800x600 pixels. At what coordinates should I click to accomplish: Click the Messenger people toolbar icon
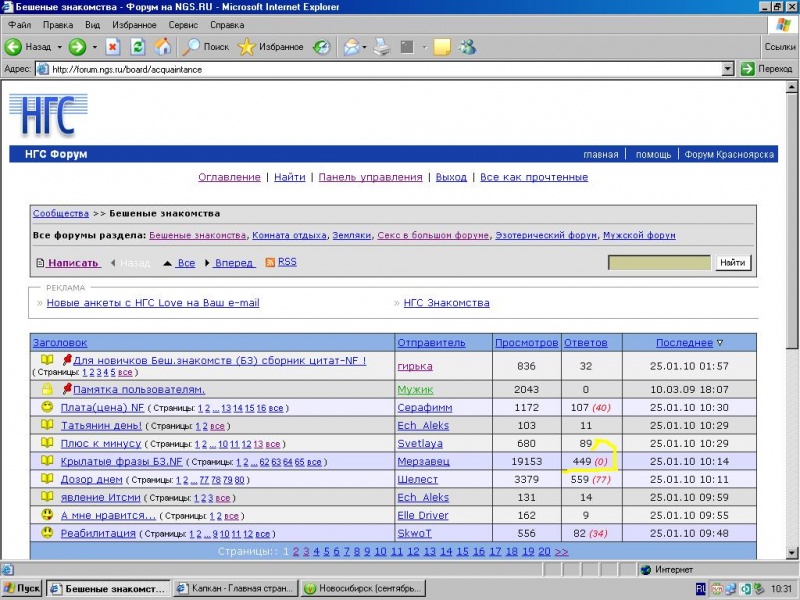(x=467, y=46)
